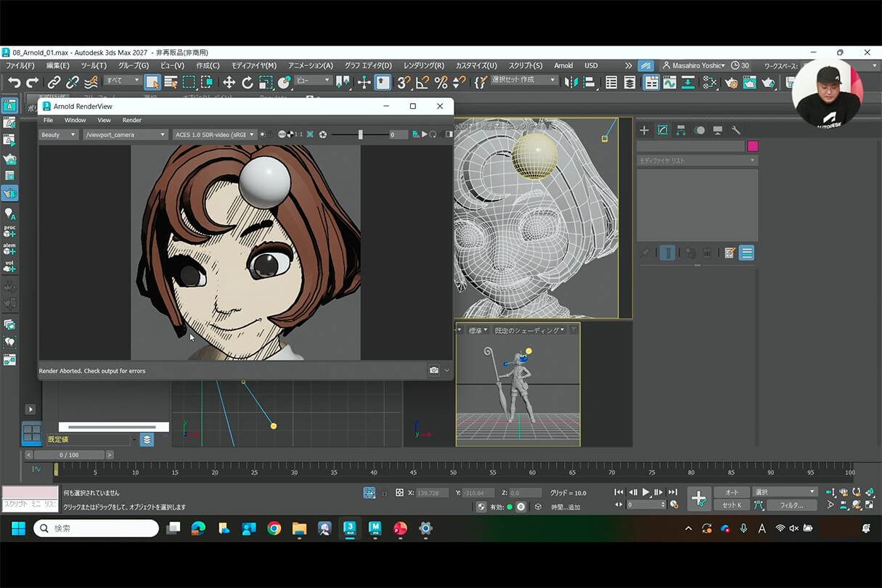Switch to the Hierarchy panel tab
The width and height of the screenshot is (882, 588).
tap(681, 130)
